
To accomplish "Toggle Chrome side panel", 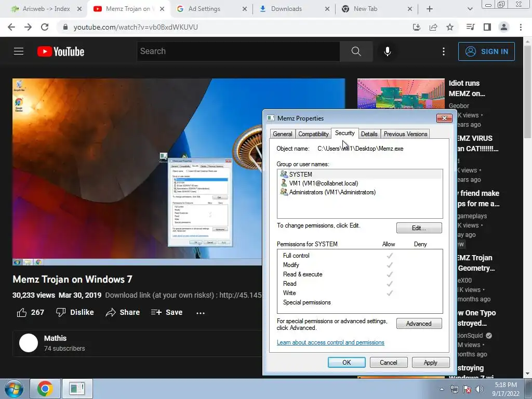I will (487, 27).
